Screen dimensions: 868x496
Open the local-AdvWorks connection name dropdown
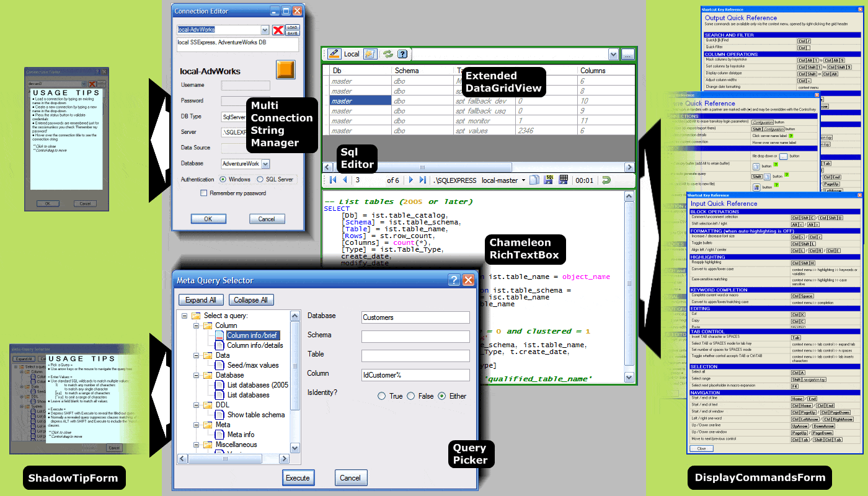point(265,30)
